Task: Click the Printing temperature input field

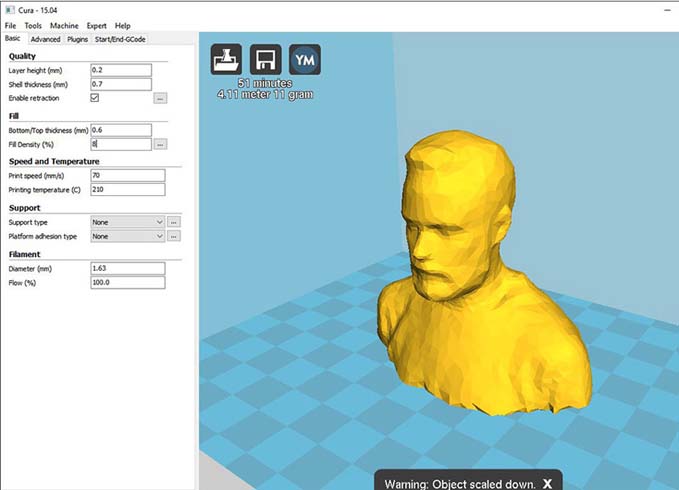Action: (x=128, y=189)
